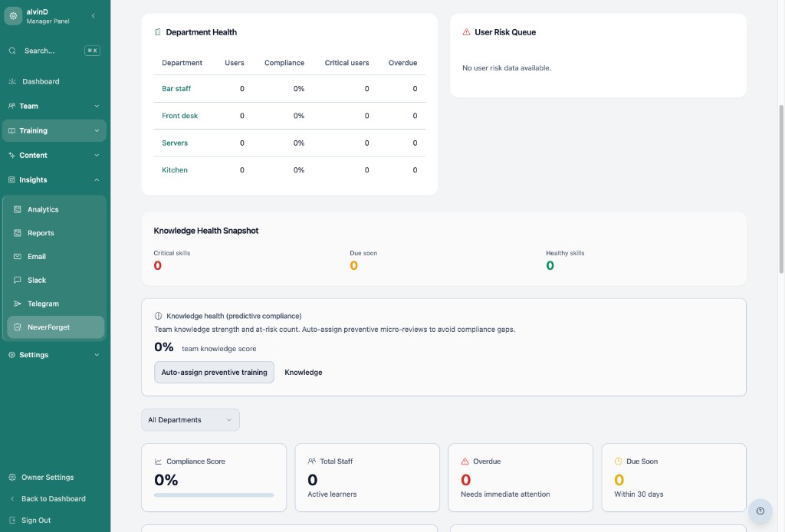Open the Slack integration page
Viewport: 785px width, 532px height.
pos(38,280)
